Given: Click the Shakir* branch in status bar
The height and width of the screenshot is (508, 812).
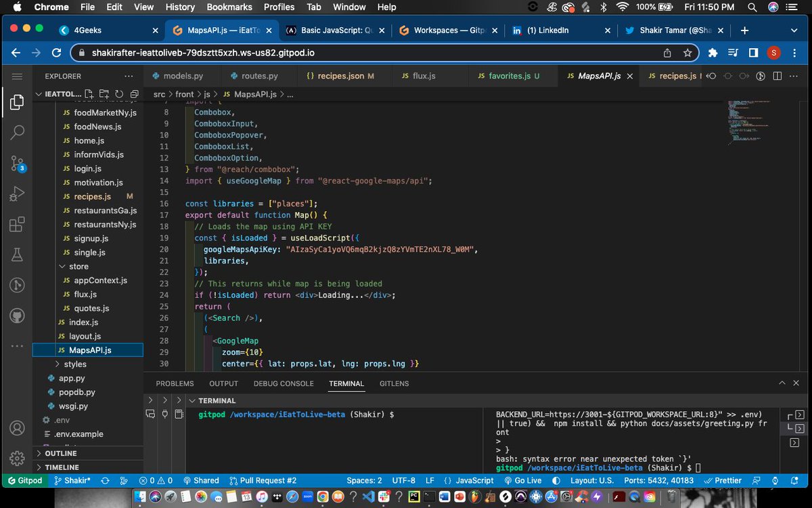Looking at the screenshot, I should tap(72, 480).
